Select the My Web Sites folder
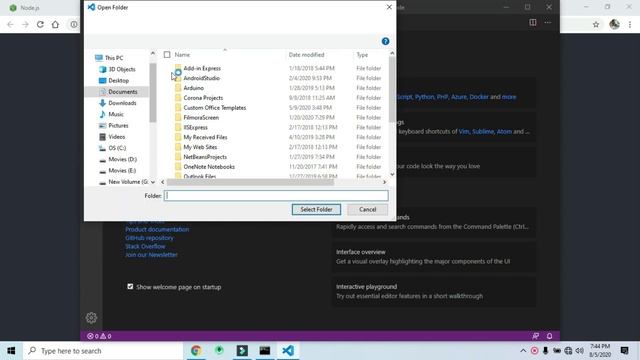640x360 pixels. (200, 147)
